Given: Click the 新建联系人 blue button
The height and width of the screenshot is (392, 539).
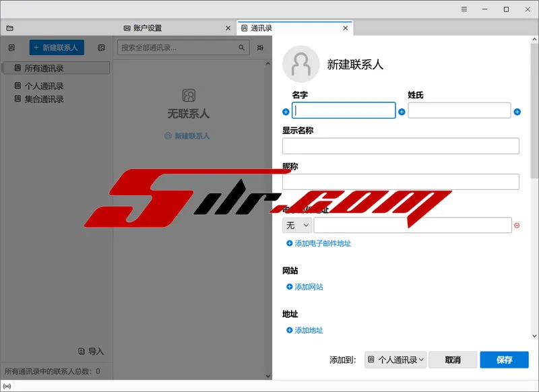Looking at the screenshot, I should 57,47.
